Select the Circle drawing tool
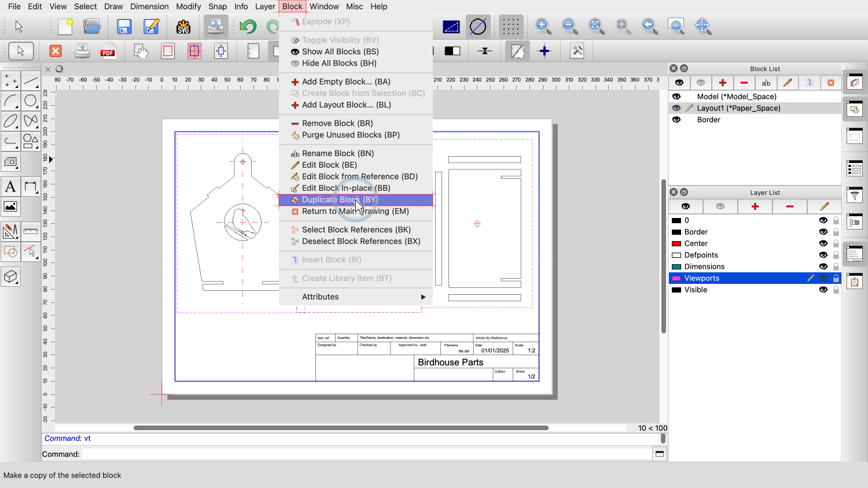 point(31,101)
